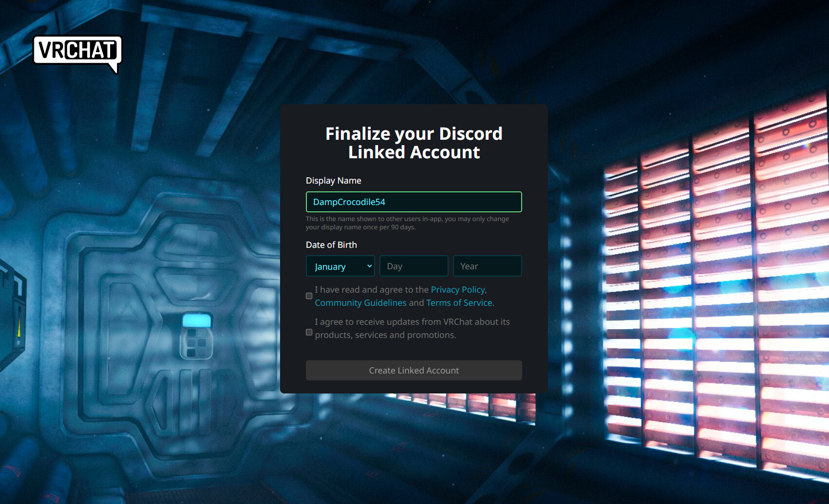
Task: Click the 90 days display name helper text
Action: (x=407, y=223)
